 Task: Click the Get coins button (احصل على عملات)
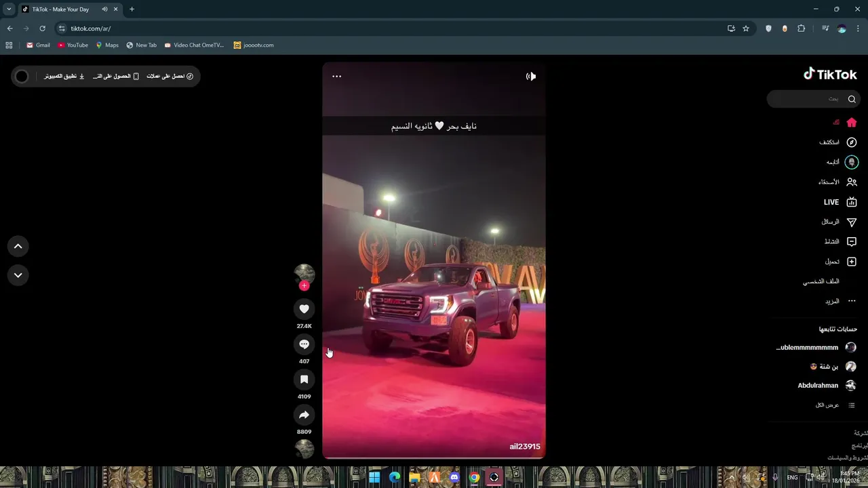click(170, 76)
